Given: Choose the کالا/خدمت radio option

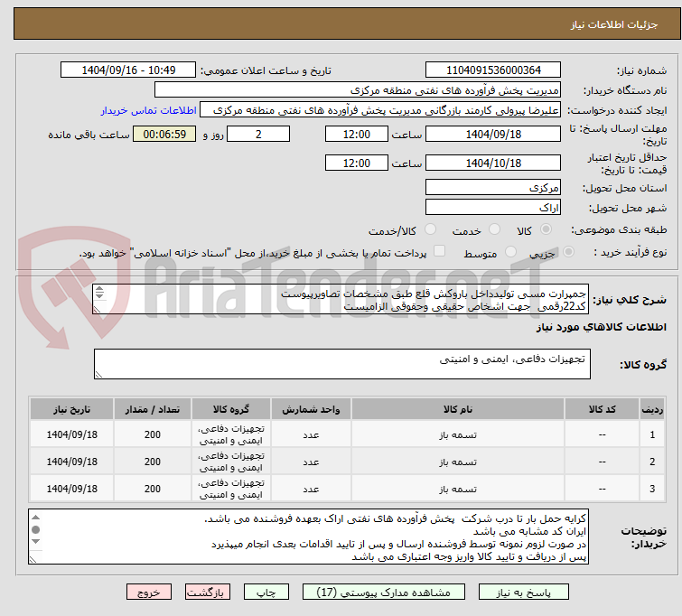Looking at the screenshot, I should point(430,230).
